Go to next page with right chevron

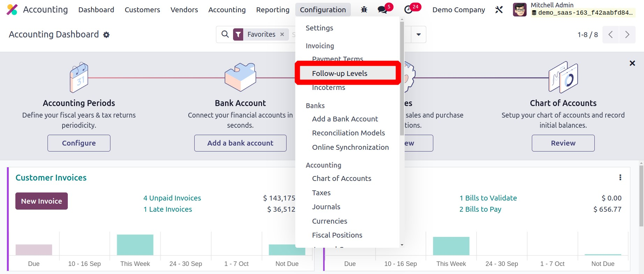pyautogui.click(x=627, y=35)
